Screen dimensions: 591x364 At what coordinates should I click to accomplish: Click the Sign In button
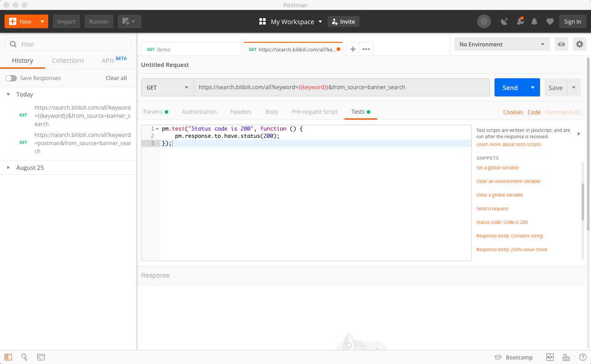coord(572,21)
